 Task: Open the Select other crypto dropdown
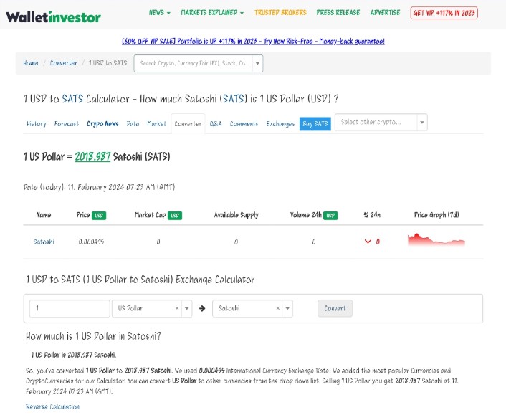(x=381, y=123)
